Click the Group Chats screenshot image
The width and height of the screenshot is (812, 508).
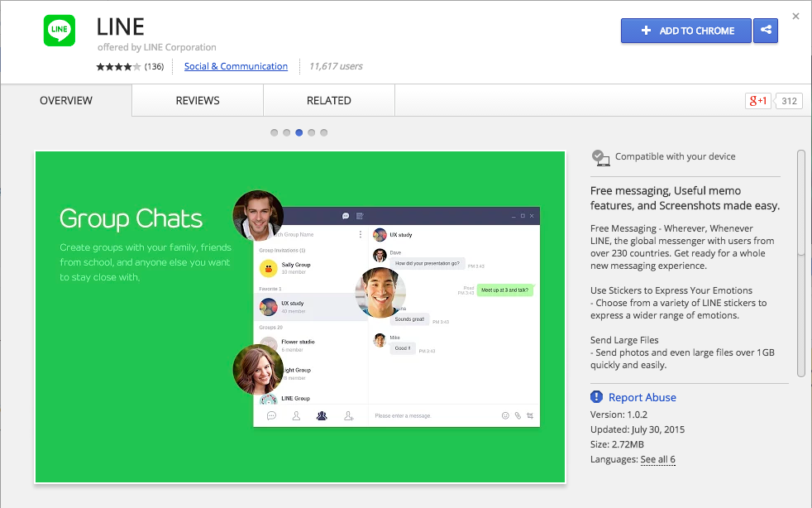tap(300, 317)
